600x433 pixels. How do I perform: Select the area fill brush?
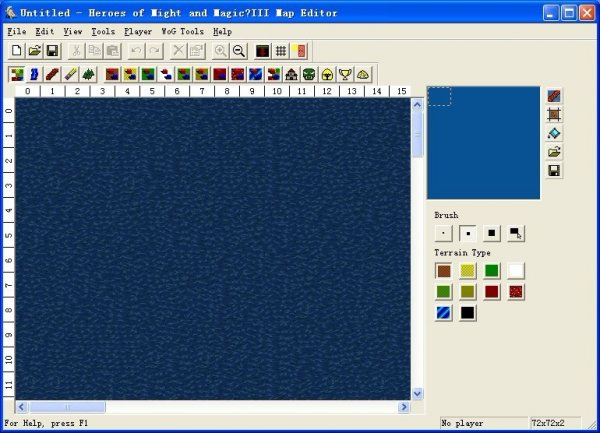(516, 233)
